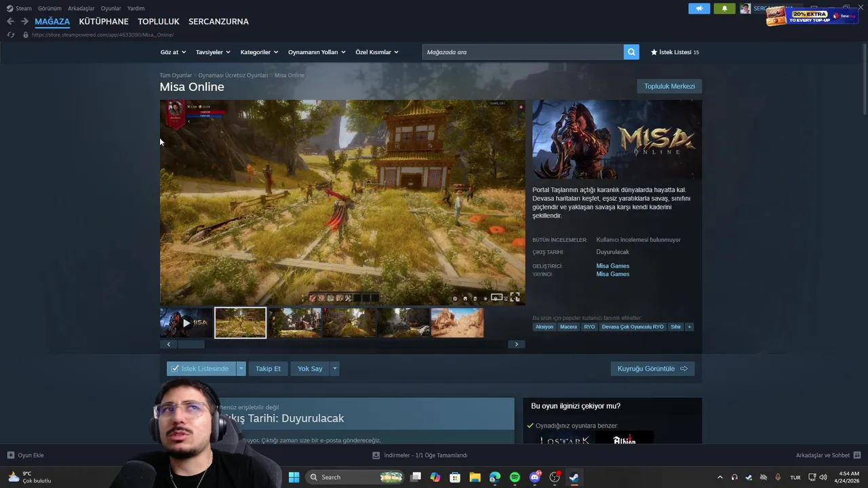Screen dimensions: 868x488
Task: Open the profile avatar at top right
Action: (745, 9)
